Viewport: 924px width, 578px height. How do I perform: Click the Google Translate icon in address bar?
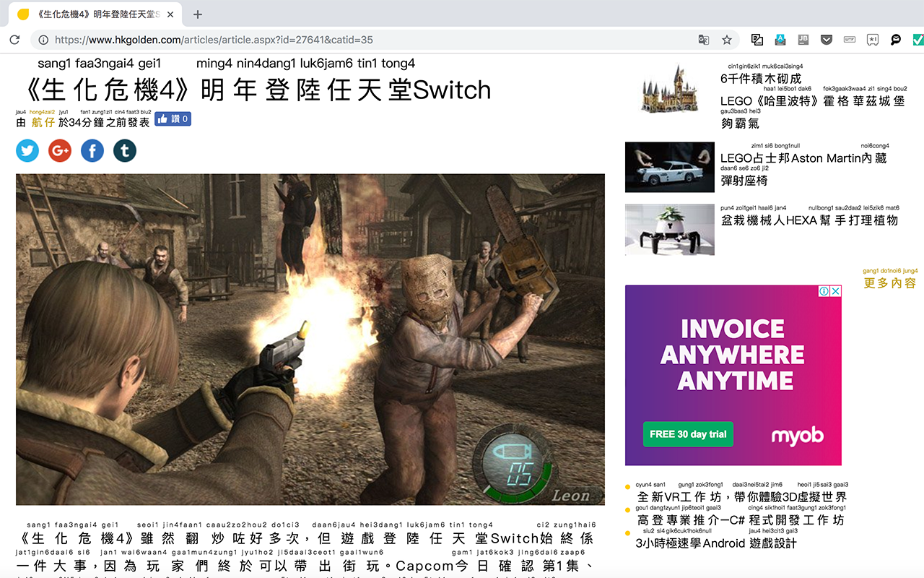click(704, 40)
